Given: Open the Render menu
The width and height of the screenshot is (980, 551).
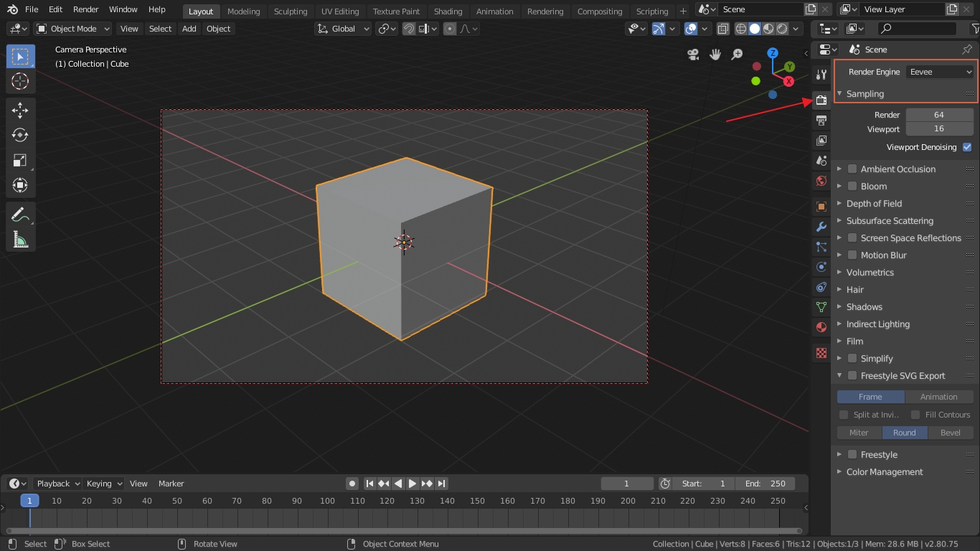Looking at the screenshot, I should [85, 9].
